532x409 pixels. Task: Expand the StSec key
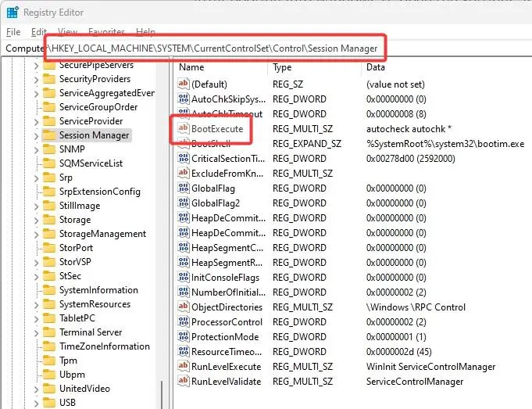(x=36, y=277)
